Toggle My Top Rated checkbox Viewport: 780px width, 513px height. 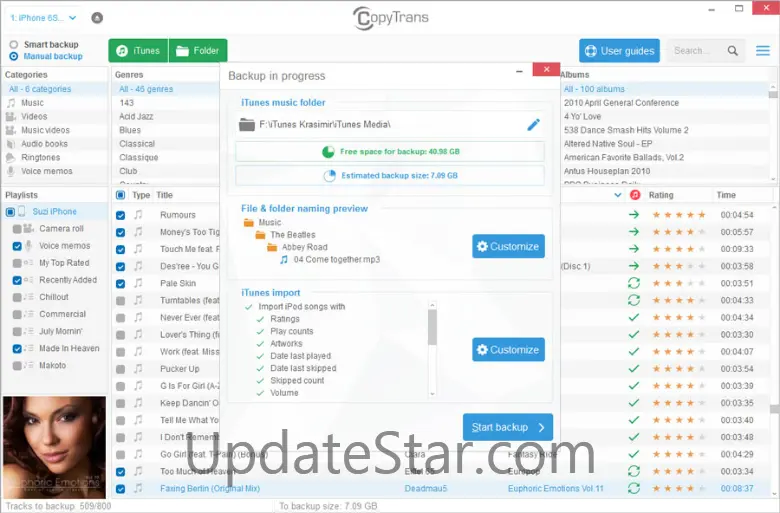(x=17, y=263)
